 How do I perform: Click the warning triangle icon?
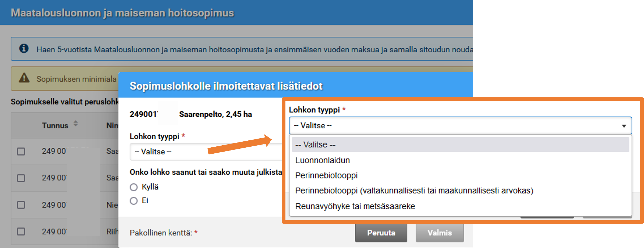[24, 78]
